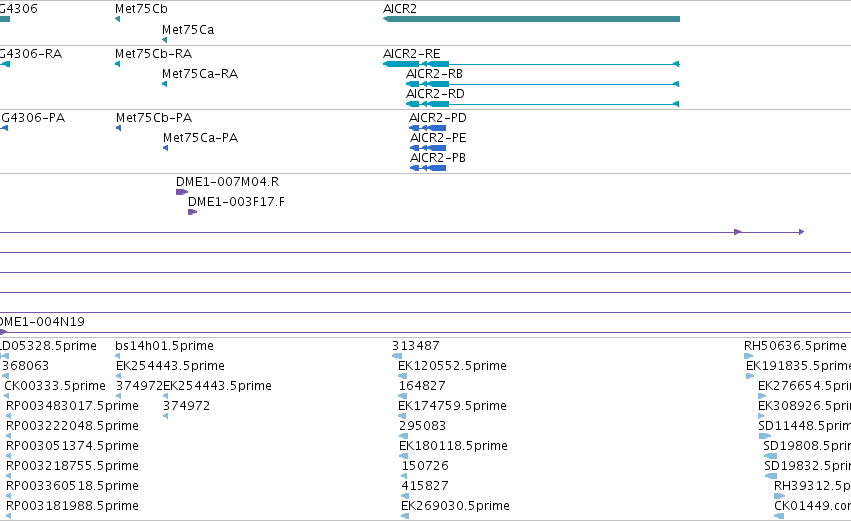Click the AICR2-PE protein glyph
This screenshot has width=851, height=521.
[428, 148]
